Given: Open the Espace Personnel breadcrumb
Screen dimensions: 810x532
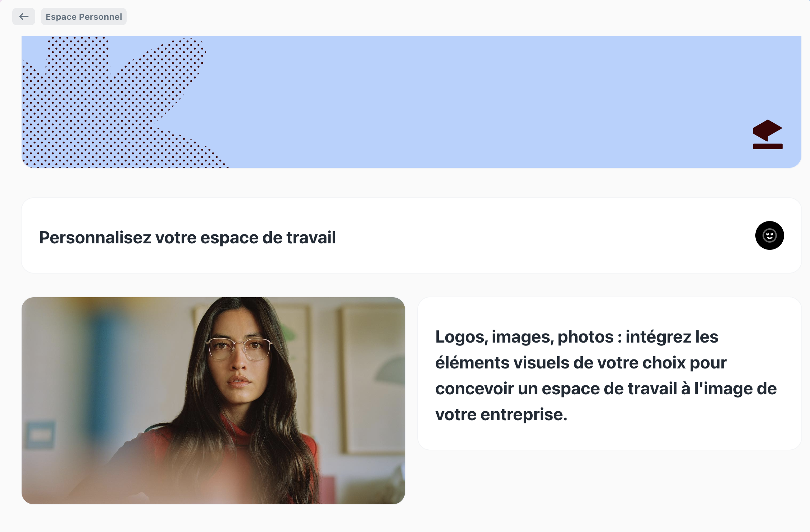Looking at the screenshot, I should [x=84, y=17].
